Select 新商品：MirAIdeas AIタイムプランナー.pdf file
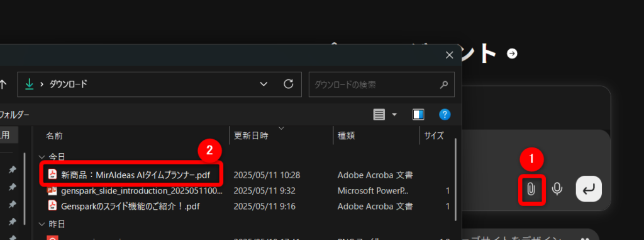Screen dimensions: 644x240 click(x=136, y=175)
